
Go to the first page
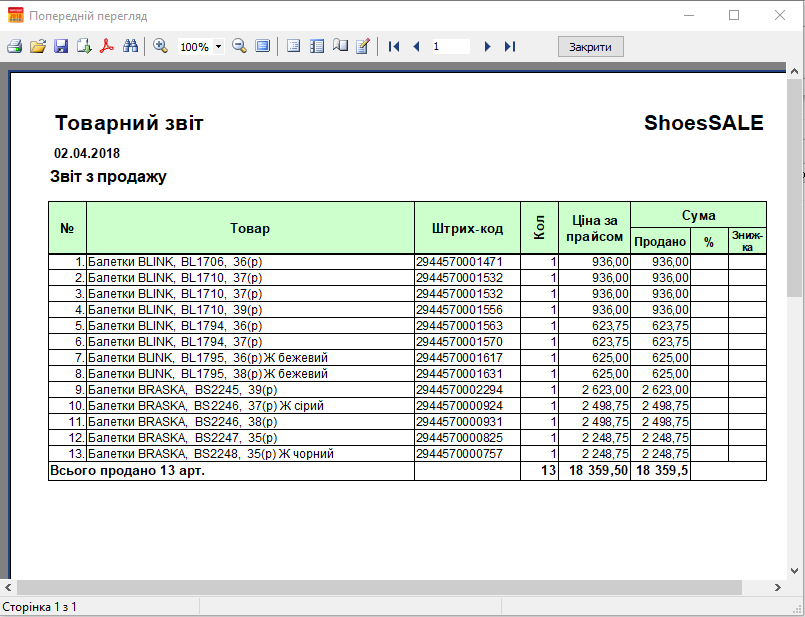394,47
